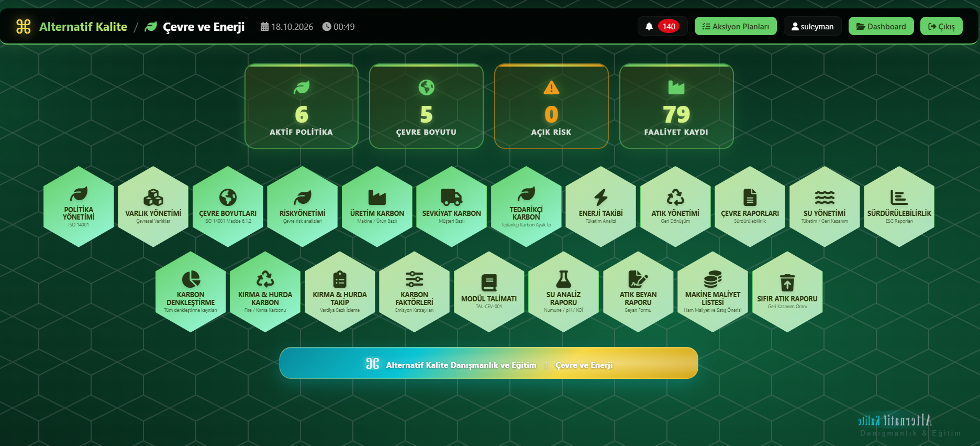Viewport: 980px width, 446px height.
Task: Open the Modül Talimatı book tile
Action: (489, 291)
